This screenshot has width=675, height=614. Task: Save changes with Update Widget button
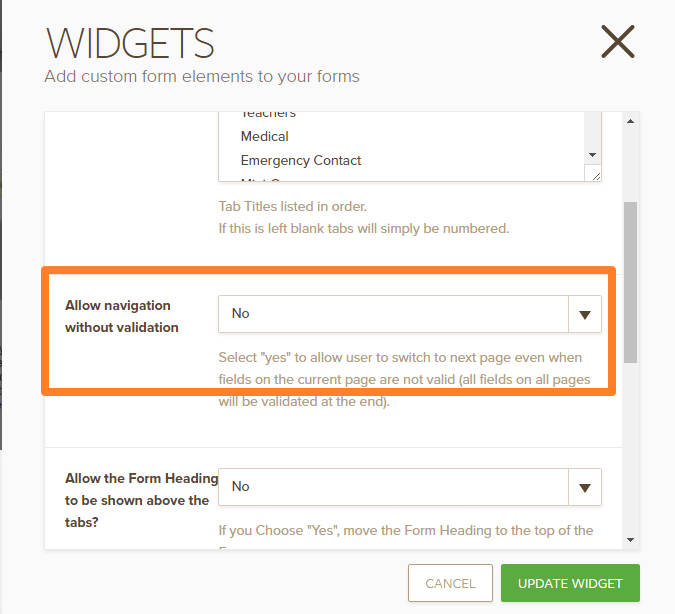pos(571,583)
